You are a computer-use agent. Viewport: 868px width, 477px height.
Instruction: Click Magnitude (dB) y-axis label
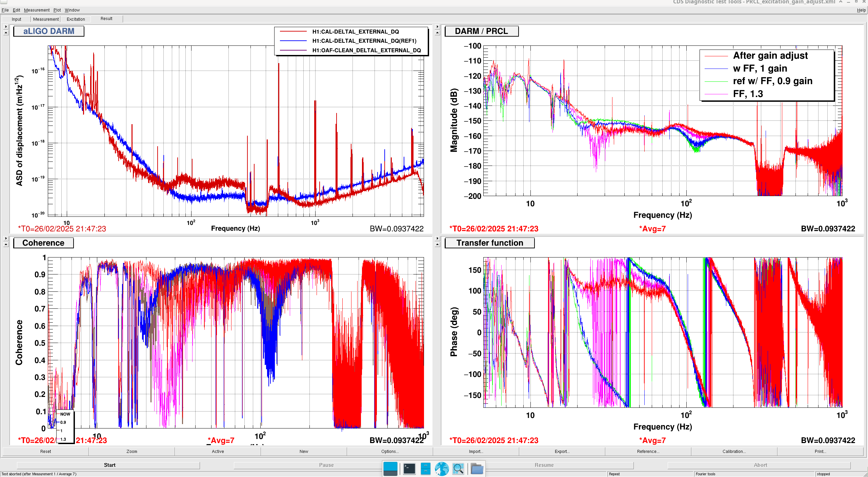click(453, 120)
